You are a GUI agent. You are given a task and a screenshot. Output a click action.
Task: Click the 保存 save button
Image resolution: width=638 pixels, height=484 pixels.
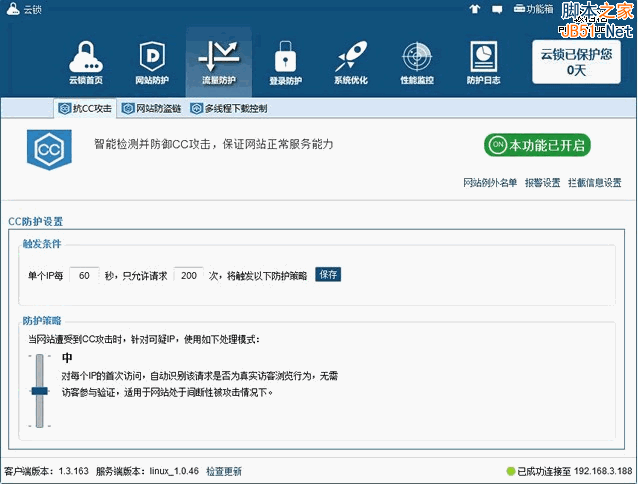(x=328, y=275)
